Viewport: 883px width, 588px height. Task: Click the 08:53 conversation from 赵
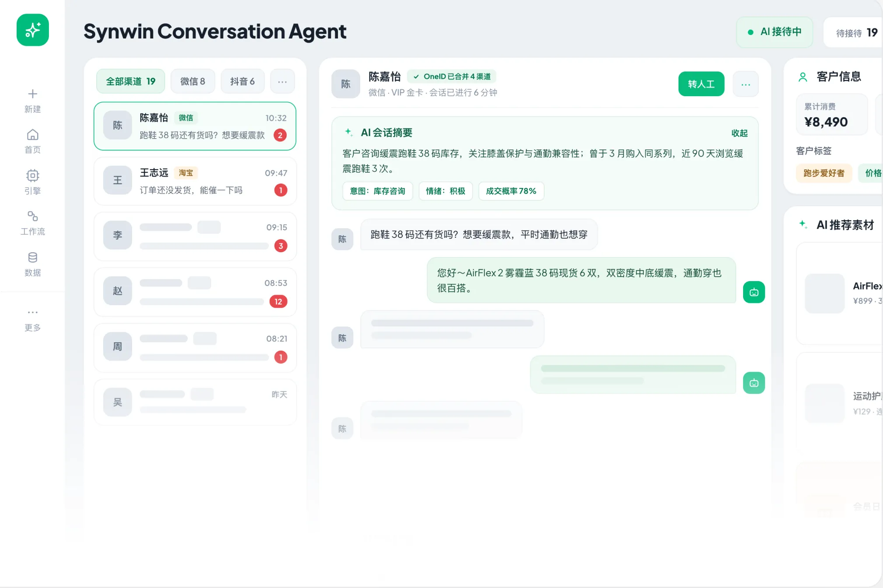tap(195, 292)
